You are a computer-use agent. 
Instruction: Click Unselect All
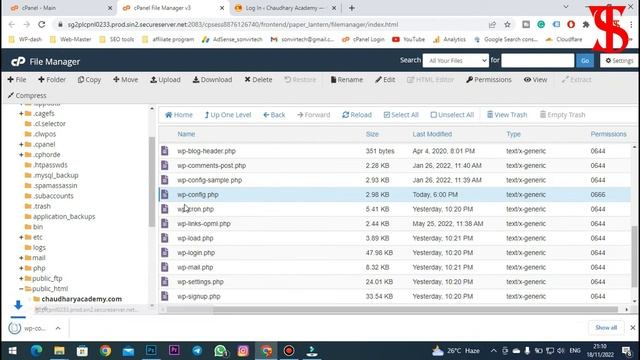[452, 115]
